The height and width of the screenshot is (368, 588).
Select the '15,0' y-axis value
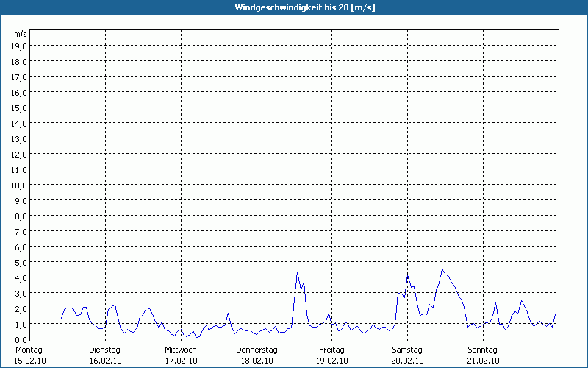(19, 108)
